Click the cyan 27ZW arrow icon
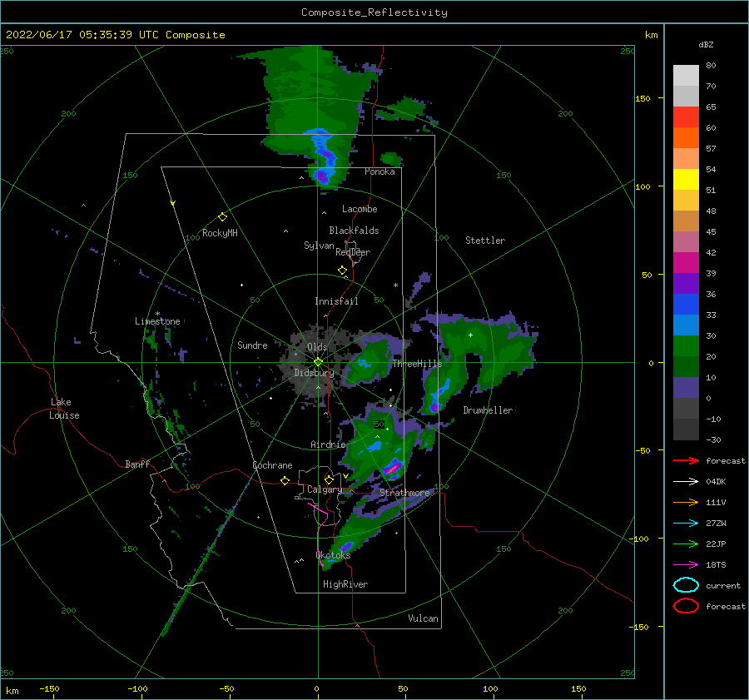The width and height of the screenshot is (749, 700). [x=686, y=524]
